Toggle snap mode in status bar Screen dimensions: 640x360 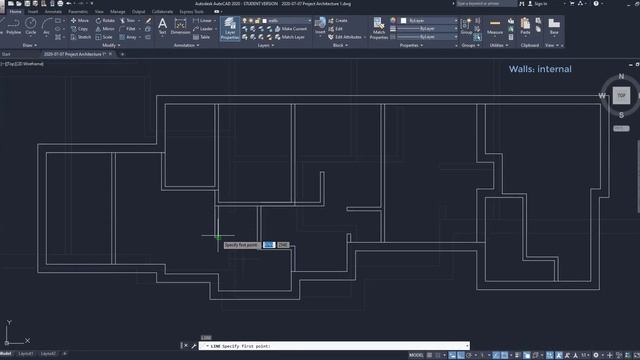(x=438, y=356)
